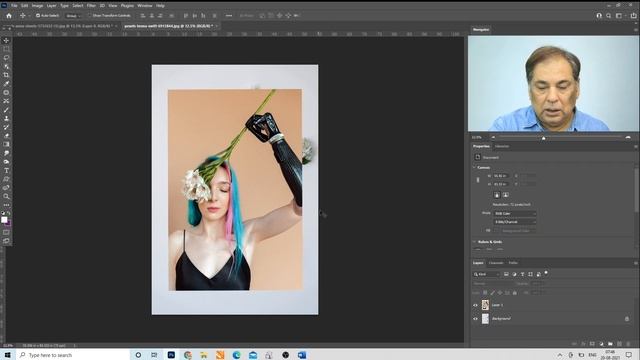Open the RGB Color mode dropdown

(514, 213)
